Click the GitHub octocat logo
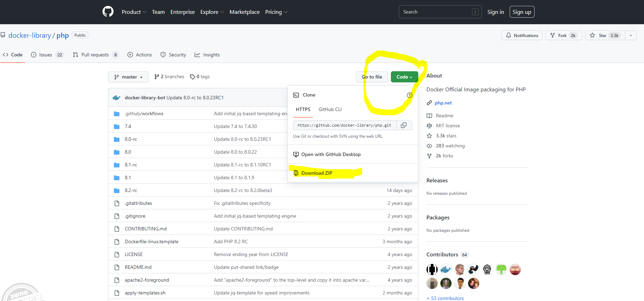 click(x=108, y=12)
